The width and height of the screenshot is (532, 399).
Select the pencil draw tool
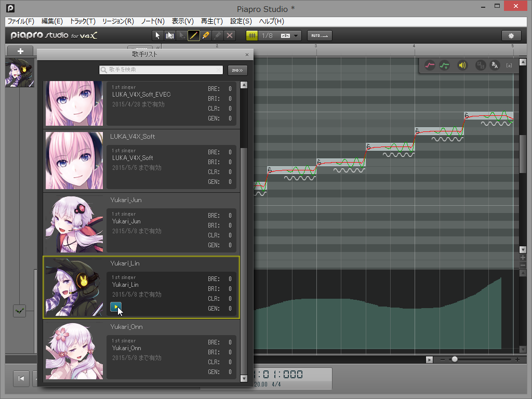pos(194,36)
